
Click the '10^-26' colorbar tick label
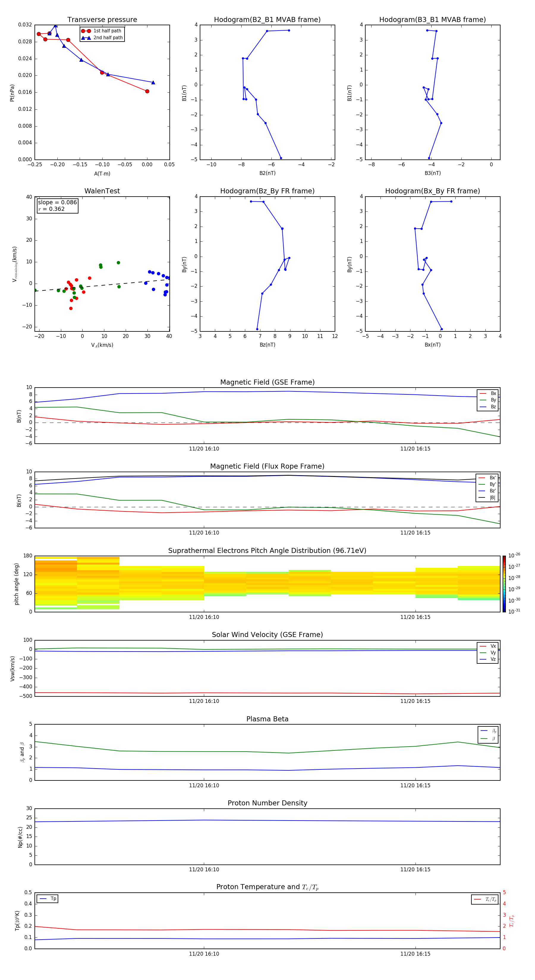pyautogui.click(x=514, y=555)
